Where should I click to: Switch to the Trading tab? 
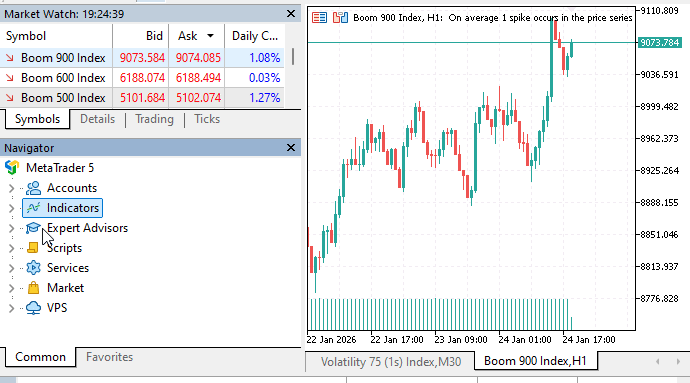[154, 119]
